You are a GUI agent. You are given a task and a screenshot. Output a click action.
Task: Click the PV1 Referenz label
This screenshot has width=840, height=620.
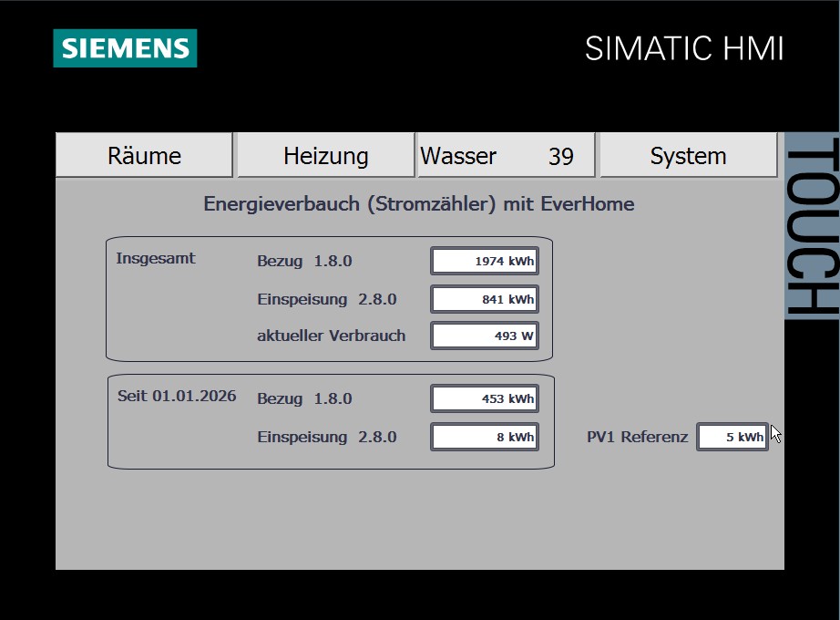pyautogui.click(x=637, y=437)
